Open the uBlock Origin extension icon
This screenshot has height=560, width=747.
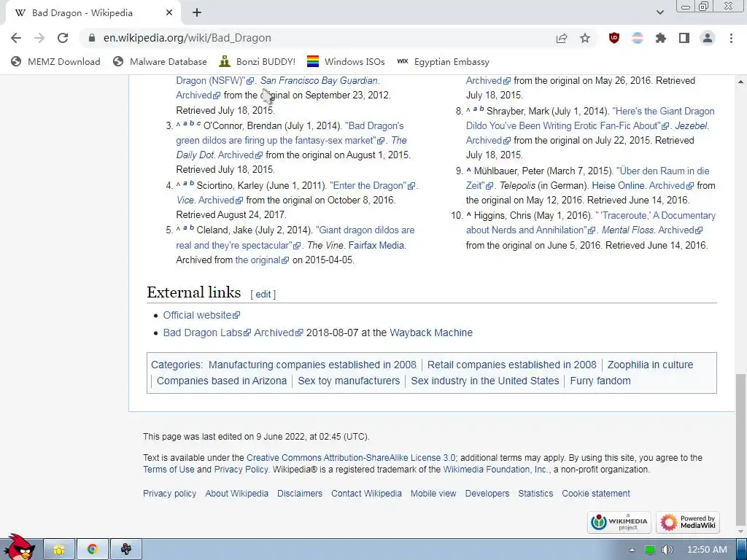(x=614, y=38)
